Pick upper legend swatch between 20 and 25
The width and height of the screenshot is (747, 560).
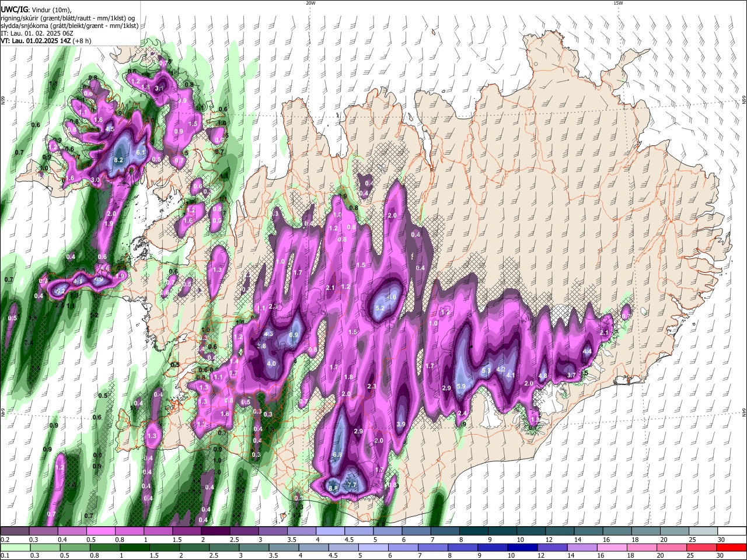(674, 531)
